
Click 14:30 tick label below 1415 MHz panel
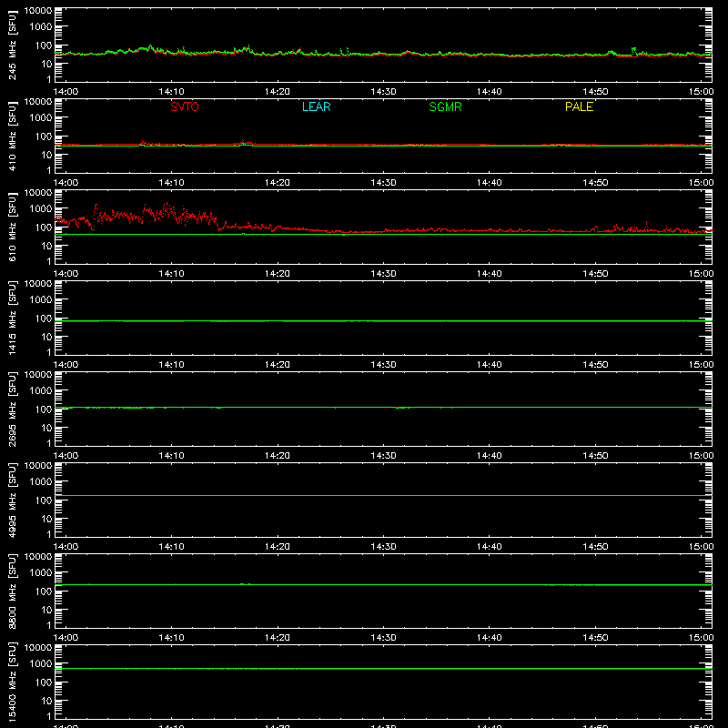(x=383, y=365)
